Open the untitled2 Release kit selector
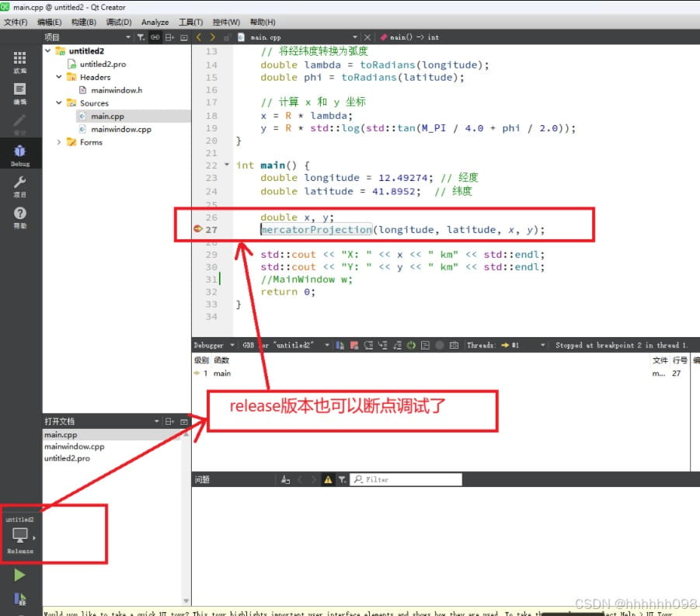This screenshot has height=616, width=700. [20, 536]
